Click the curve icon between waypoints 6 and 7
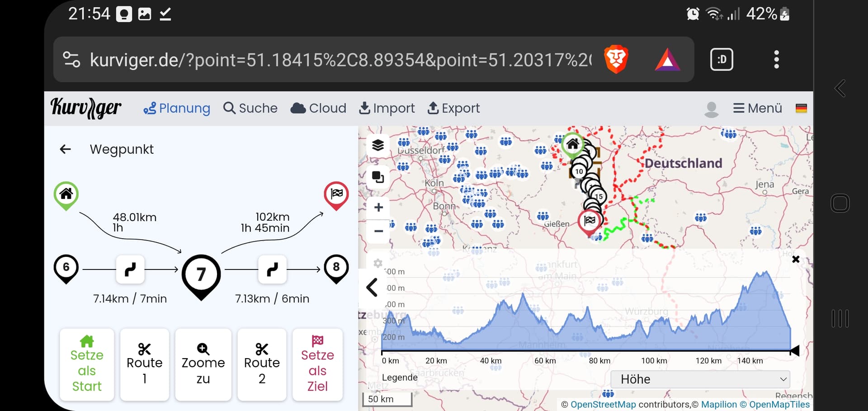868x411 pixels. coord(130,269)
